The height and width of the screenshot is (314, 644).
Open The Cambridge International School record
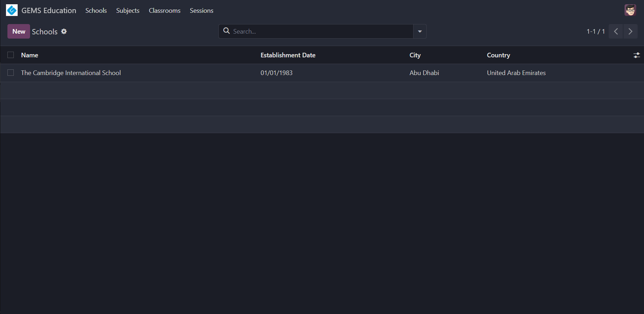point(71,73)
